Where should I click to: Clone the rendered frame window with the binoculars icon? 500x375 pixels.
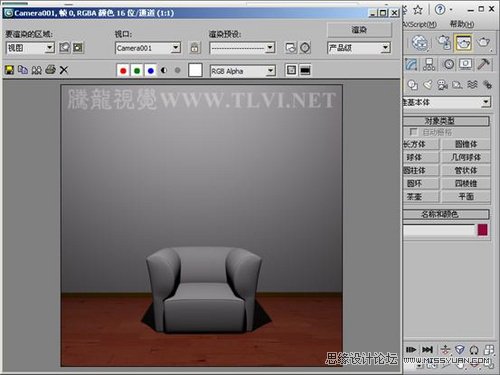36,70
